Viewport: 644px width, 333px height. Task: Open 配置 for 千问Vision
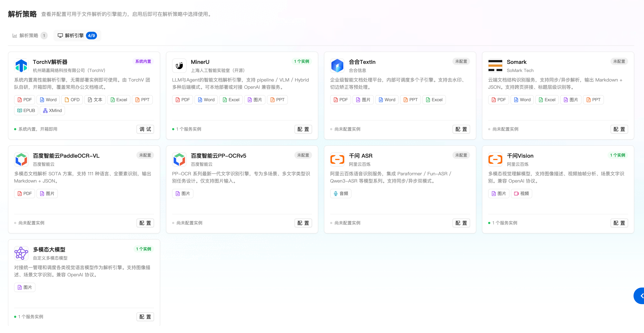(x=619, y=223)
